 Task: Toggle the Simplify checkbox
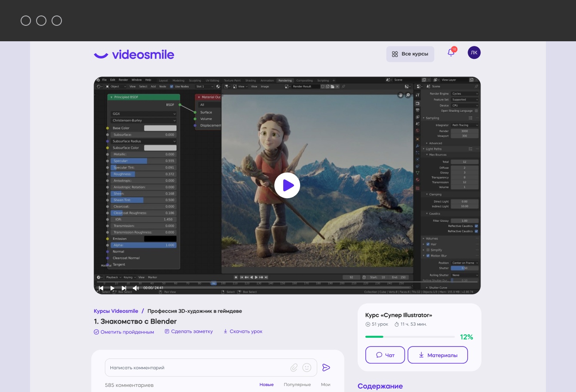click(428, 250)
